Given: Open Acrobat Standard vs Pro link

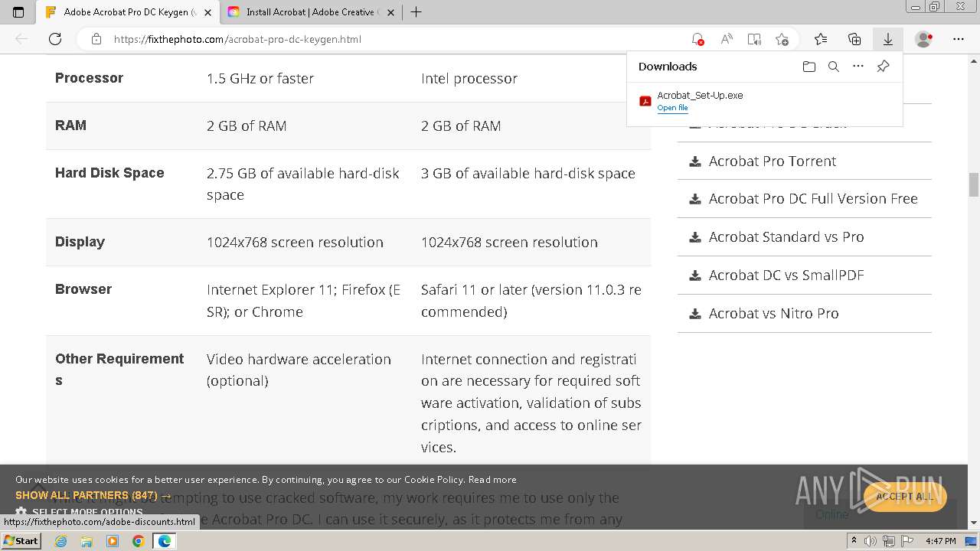Looking at the screenshot, I should [786, 237].
